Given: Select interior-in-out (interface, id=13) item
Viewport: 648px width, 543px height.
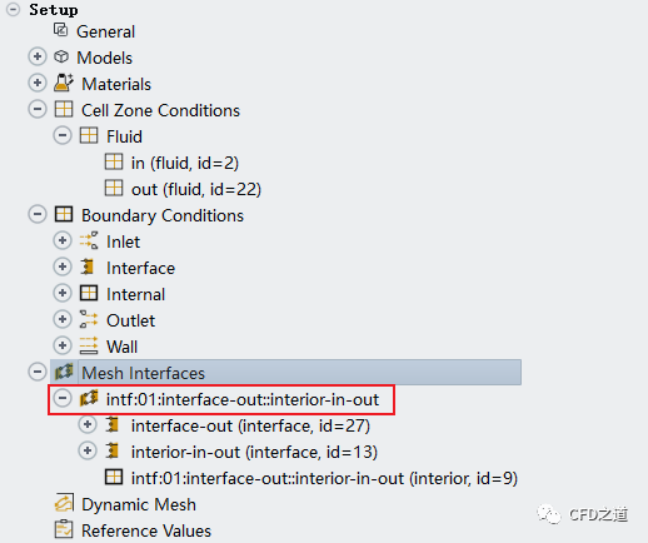Looking at the screenshot, I should pyautogui.click(x=254, y=452).
